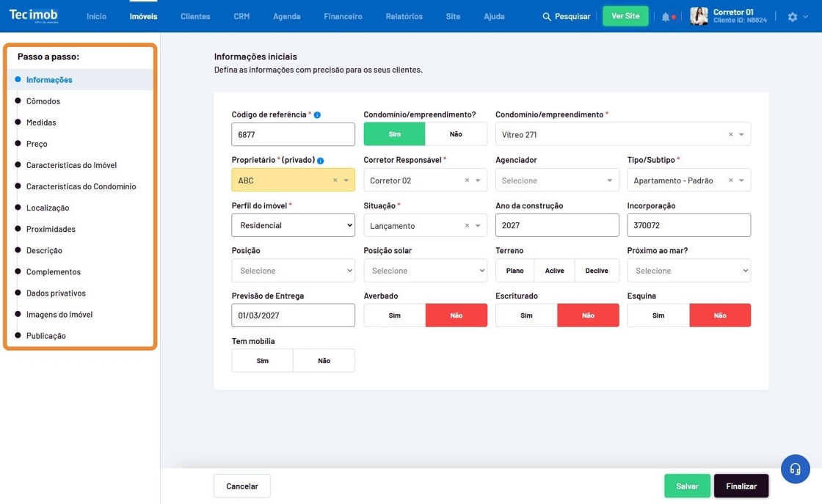Open the Posição solar dropdown
This screenshot has height=504, width=822.
point(425,271)
